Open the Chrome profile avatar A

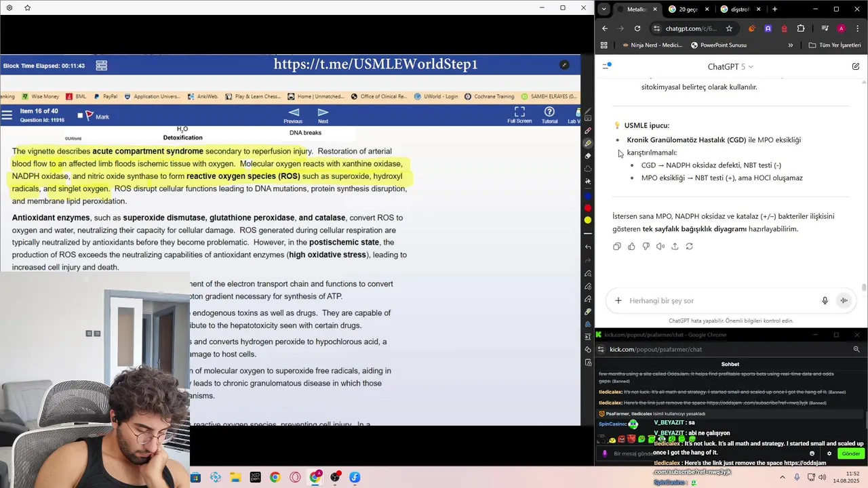pos(841,28)
